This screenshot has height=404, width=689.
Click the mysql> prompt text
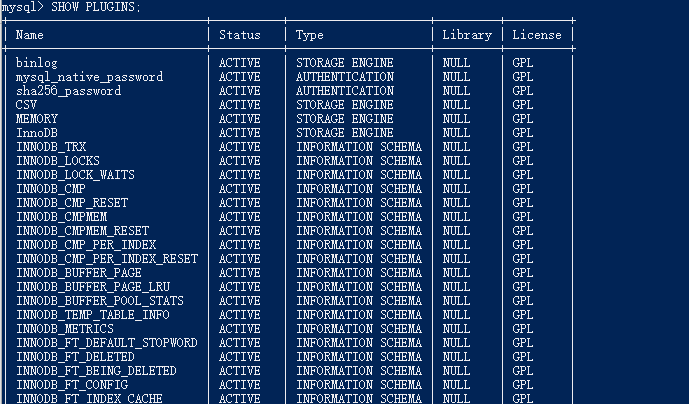tap(23, 7)
